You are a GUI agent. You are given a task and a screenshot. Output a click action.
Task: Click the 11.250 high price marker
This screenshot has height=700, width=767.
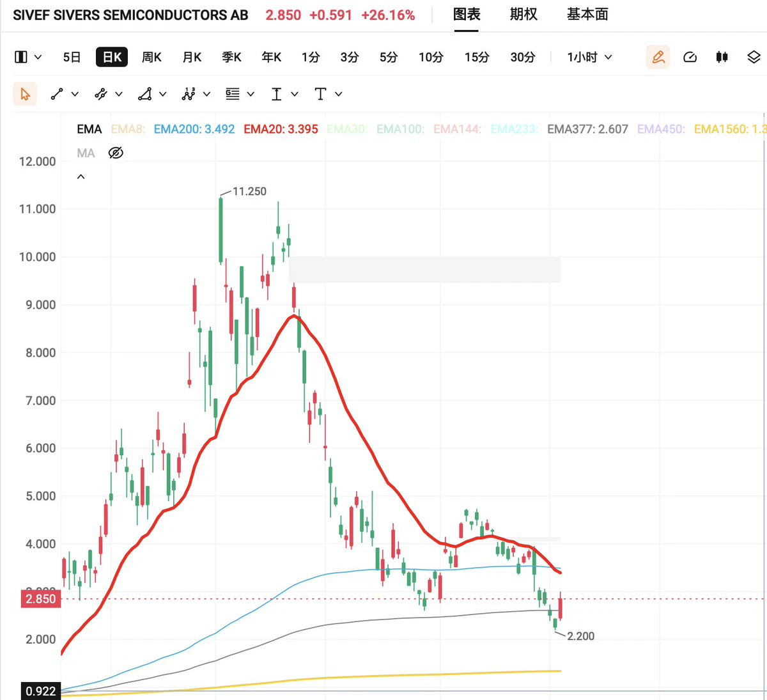click(249, 191)
